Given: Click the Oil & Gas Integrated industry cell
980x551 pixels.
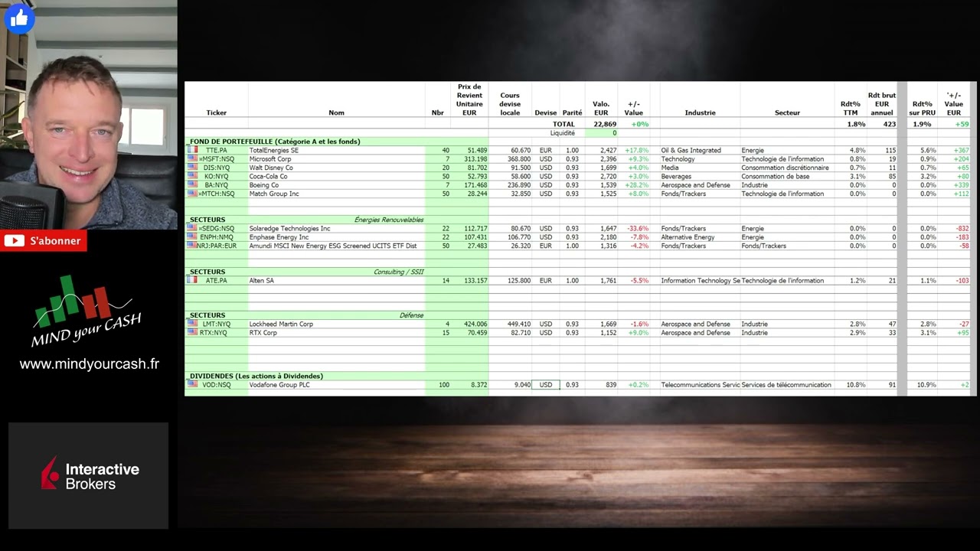Looking at the screenshot, I should point(691,150).
